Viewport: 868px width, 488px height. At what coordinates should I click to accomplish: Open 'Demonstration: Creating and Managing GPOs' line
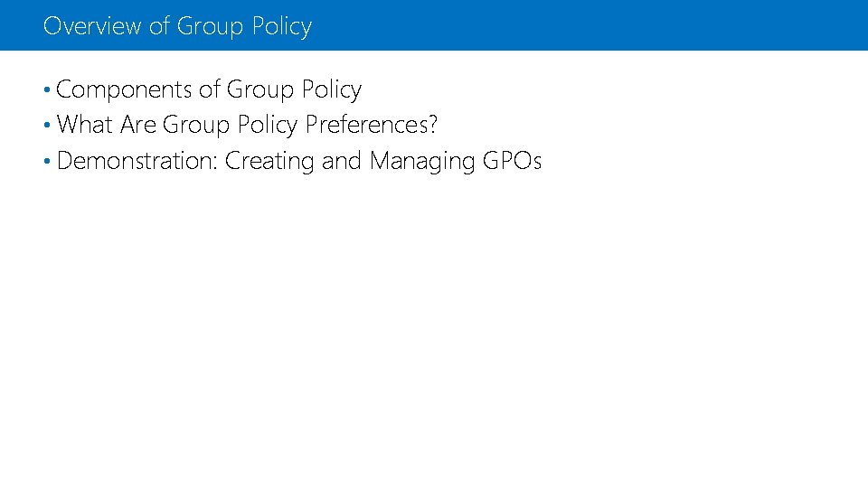[298, 161]
